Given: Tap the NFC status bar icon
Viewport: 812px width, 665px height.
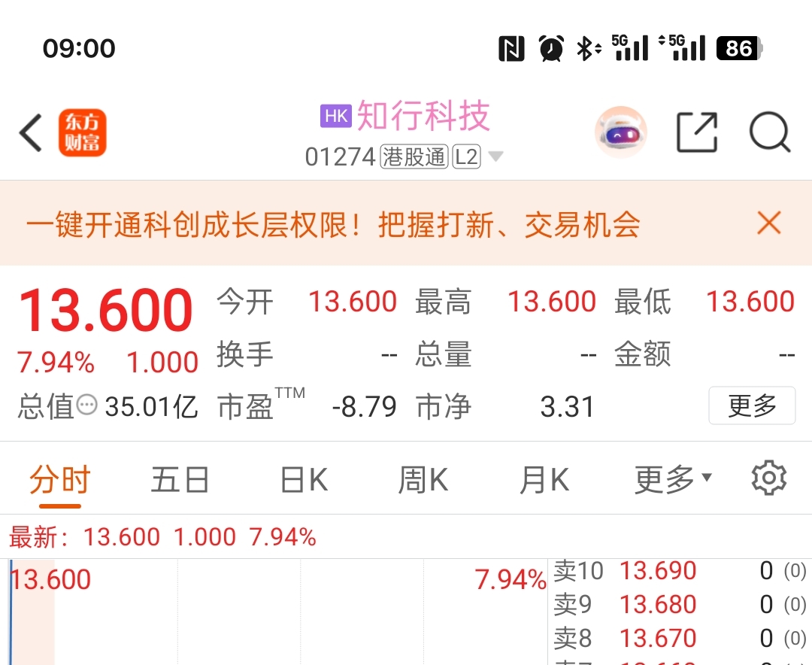Looking at the screenshot, I should [511, 49].
